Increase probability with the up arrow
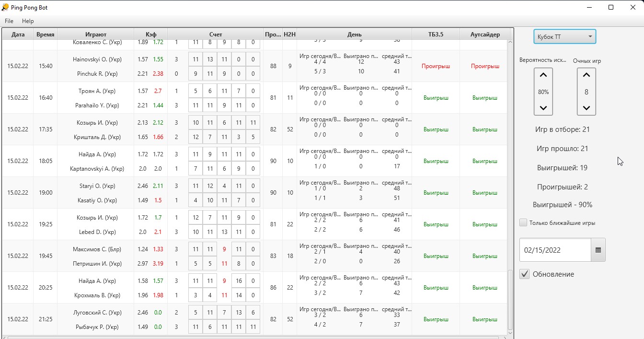Viewport: 644px width, 339px height. [x=543, y=75]
